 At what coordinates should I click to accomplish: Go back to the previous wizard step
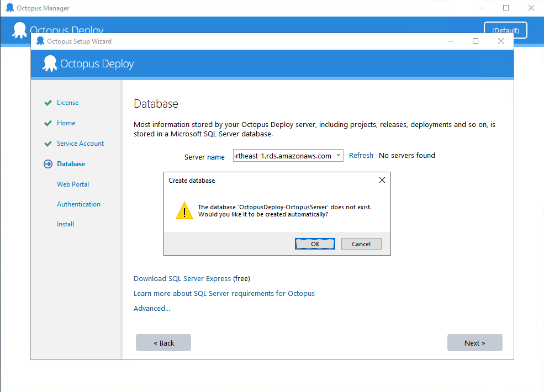coord(163,343)
